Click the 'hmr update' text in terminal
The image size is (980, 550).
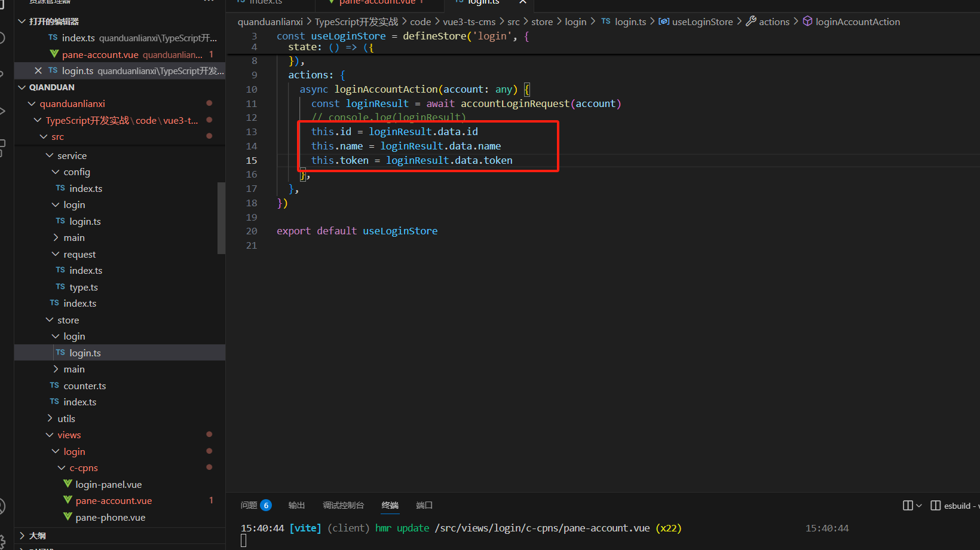(402, 528)
